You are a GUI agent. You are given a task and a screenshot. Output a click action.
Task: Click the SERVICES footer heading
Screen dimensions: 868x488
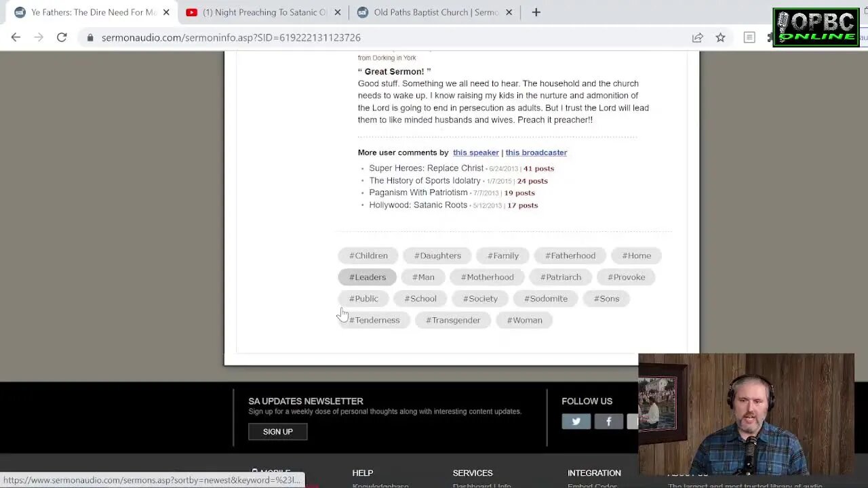473,473
